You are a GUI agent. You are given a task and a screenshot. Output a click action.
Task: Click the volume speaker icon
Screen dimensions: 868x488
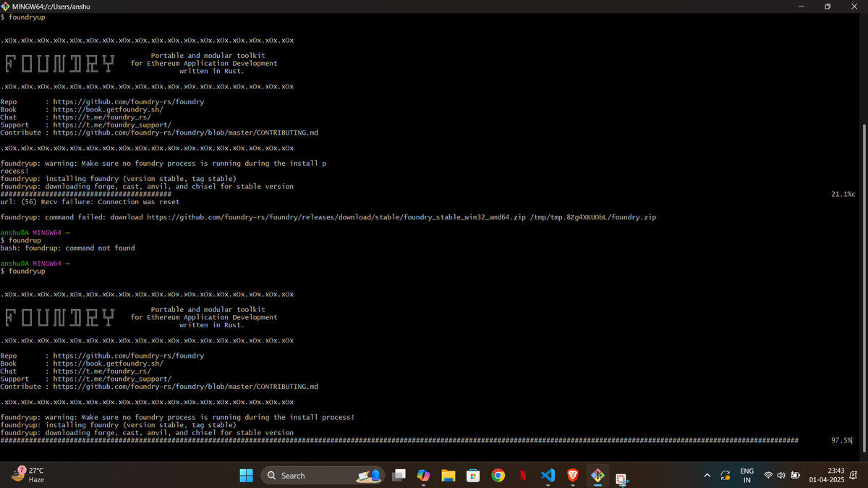[x=781, y=476]
